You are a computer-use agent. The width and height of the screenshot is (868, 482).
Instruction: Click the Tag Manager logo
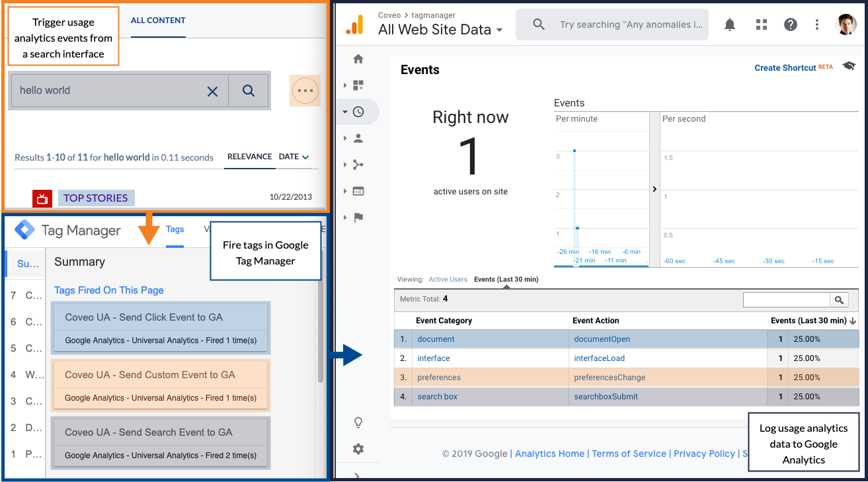coord(25,230)
